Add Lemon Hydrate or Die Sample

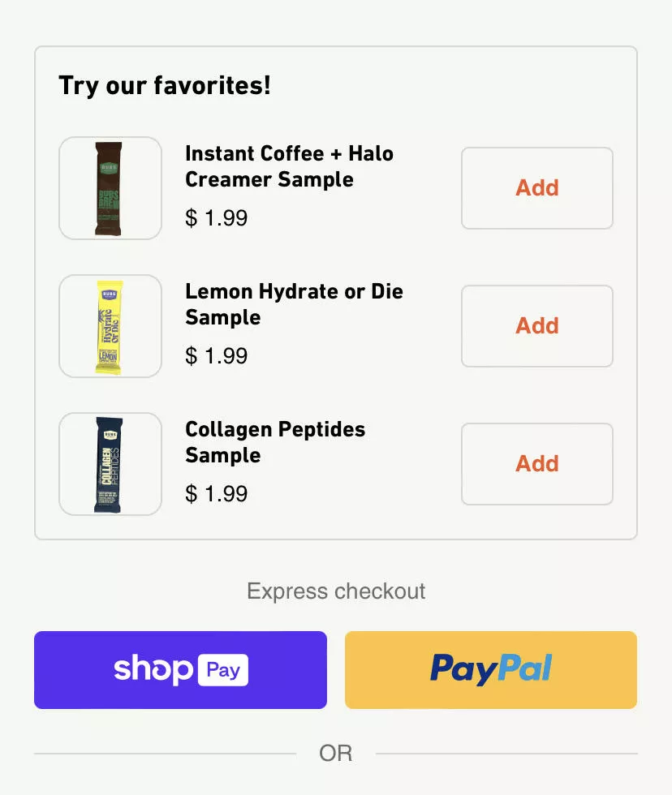click(536, 326)
